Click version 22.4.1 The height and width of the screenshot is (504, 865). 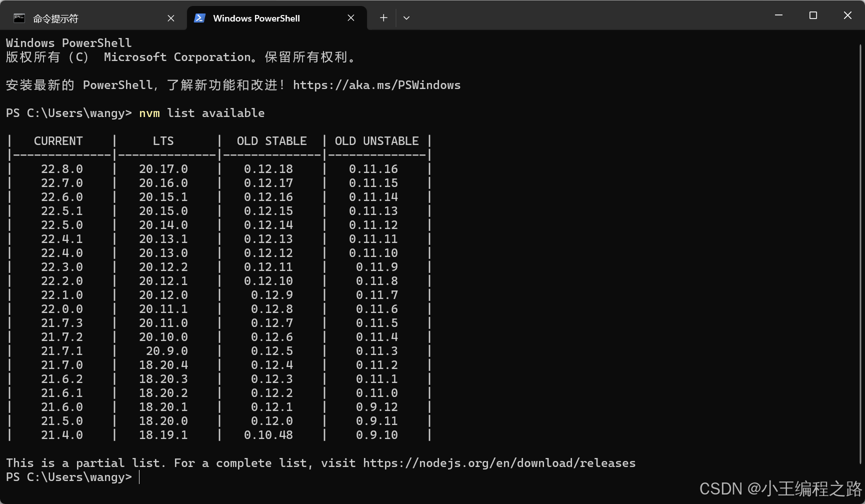pos(62,239)
